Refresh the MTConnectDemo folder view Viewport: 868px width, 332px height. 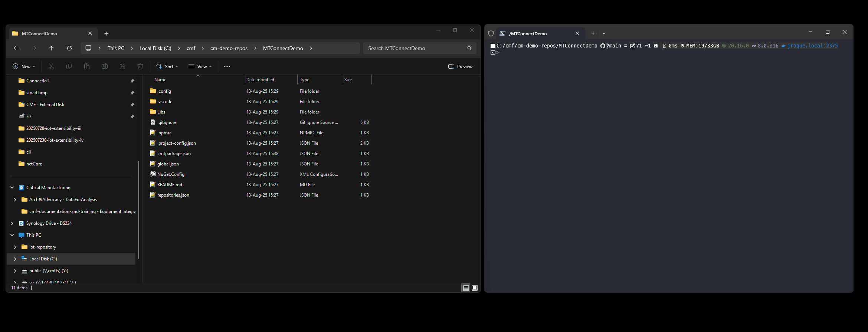click(x=69, y=48)
